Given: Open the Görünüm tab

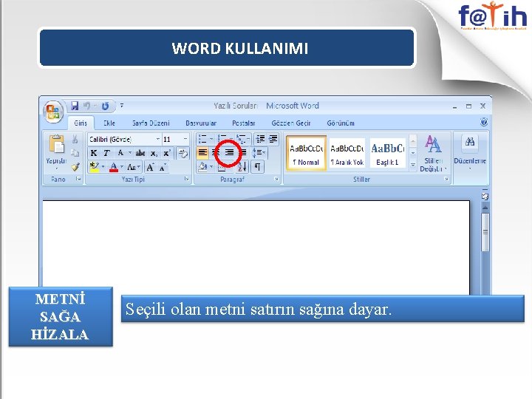Looking at the screenshot, I should click(x=341, y=123).
